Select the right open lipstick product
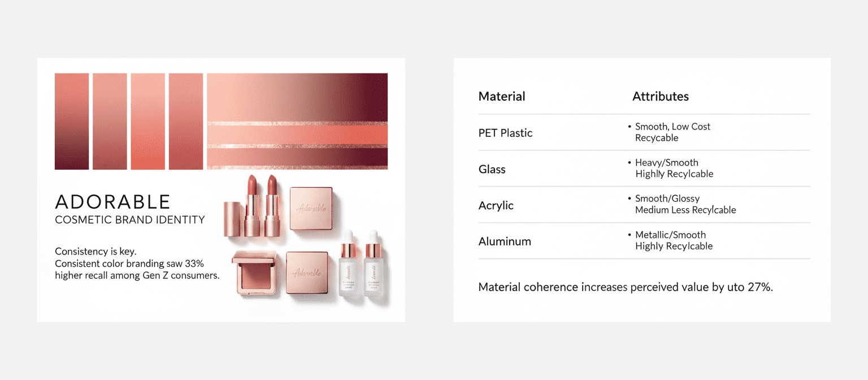 (271, 206)
